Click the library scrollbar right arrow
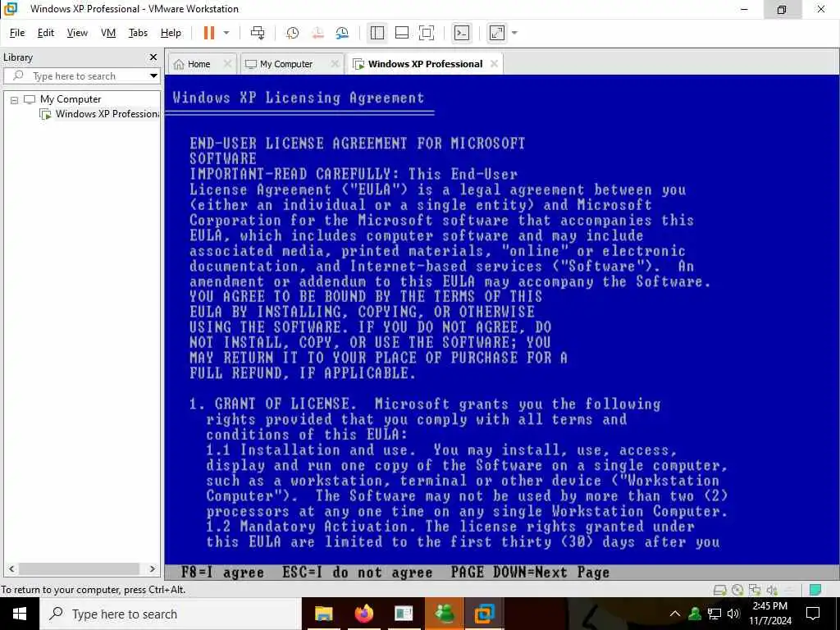840x630 pixels. 152,569
